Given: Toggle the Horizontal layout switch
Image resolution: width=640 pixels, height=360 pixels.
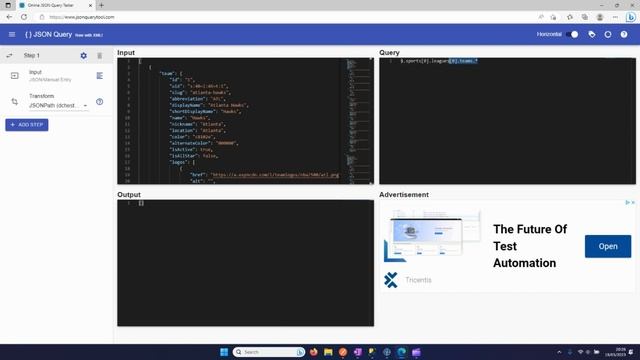Looking at the screenshot, I should 572,35.
